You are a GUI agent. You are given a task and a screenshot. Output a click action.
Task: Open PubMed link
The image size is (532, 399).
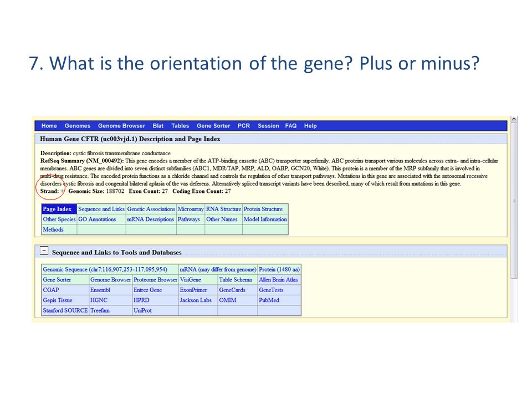[x=269, y=300]
